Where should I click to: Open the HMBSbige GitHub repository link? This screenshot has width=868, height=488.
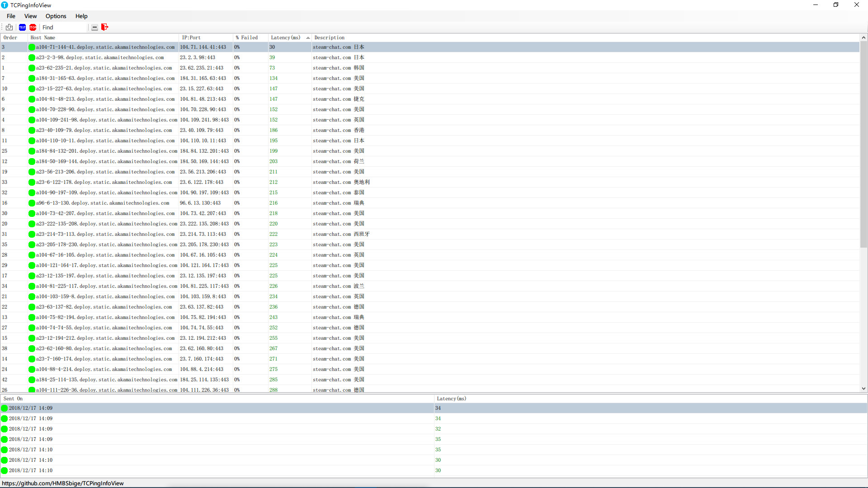pos(63,483)
